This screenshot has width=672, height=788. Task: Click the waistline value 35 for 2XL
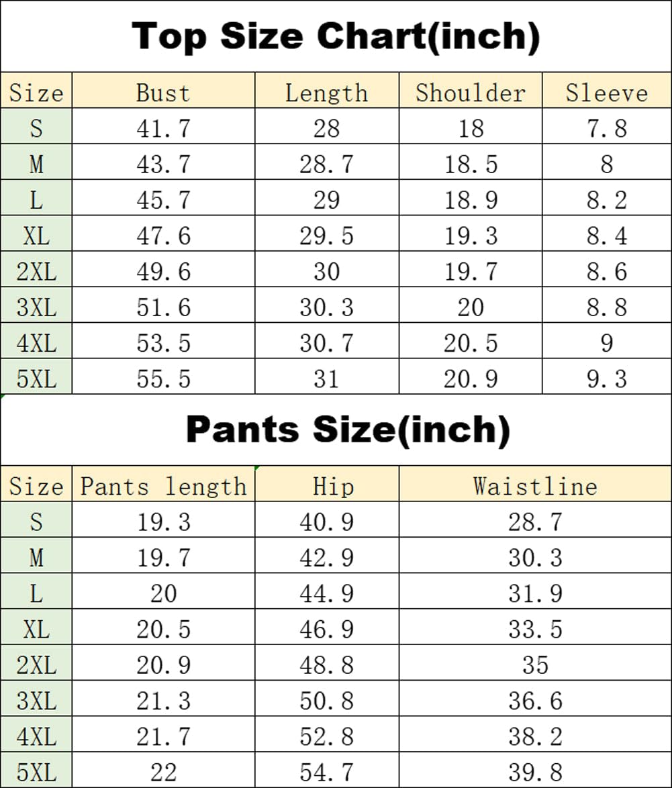click(x=535, y=664)
